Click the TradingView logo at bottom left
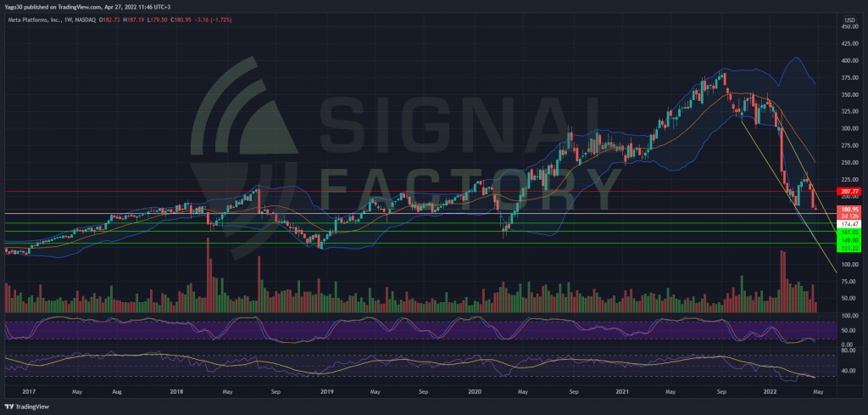Viewport: 868px width, 415px height. (25, 407)
